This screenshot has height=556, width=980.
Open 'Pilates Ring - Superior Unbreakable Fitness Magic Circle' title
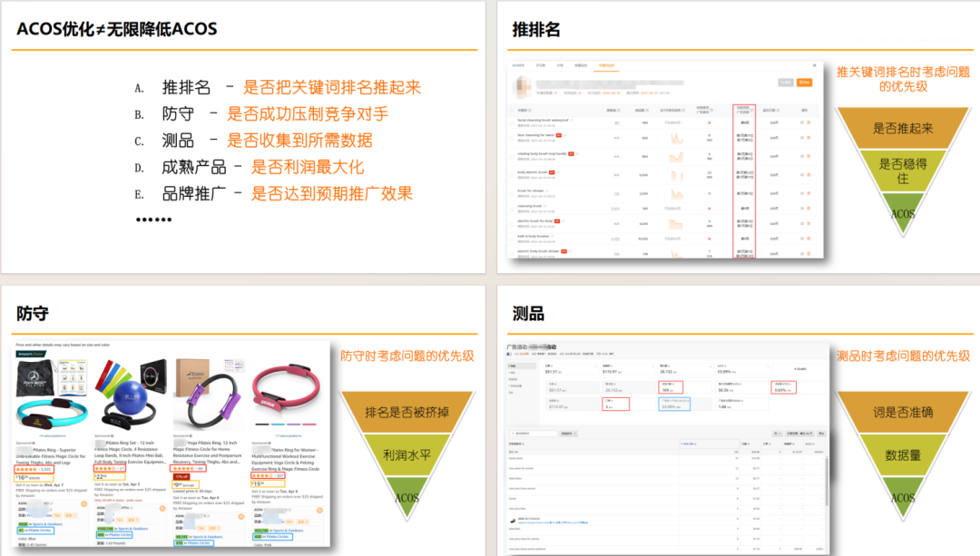[x=51, y=456]
